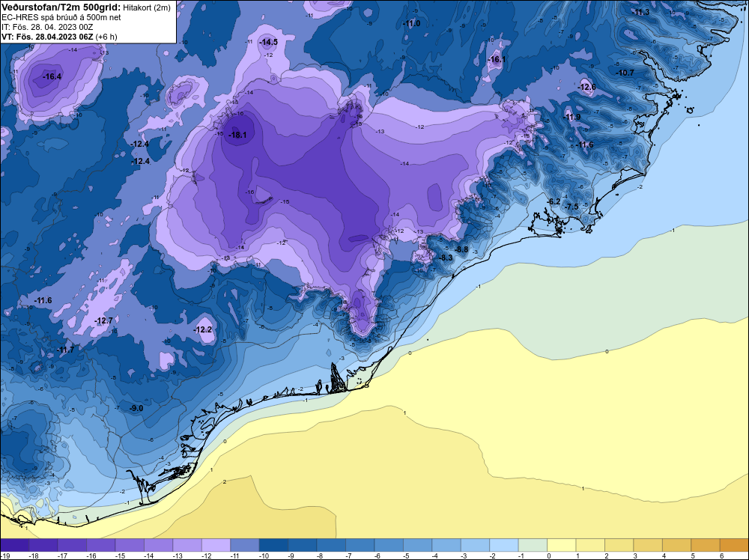749x560 pixels.
Task: Click the -16.1 temperature value
Action: click(497, 60)
